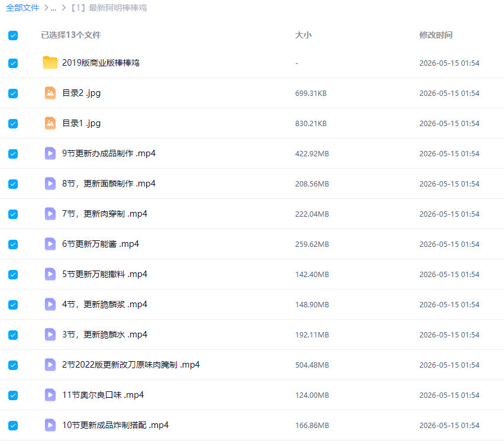Sort files by the 修改时间 column header
This screenshot has width=504, height=444.
[435, 35]
